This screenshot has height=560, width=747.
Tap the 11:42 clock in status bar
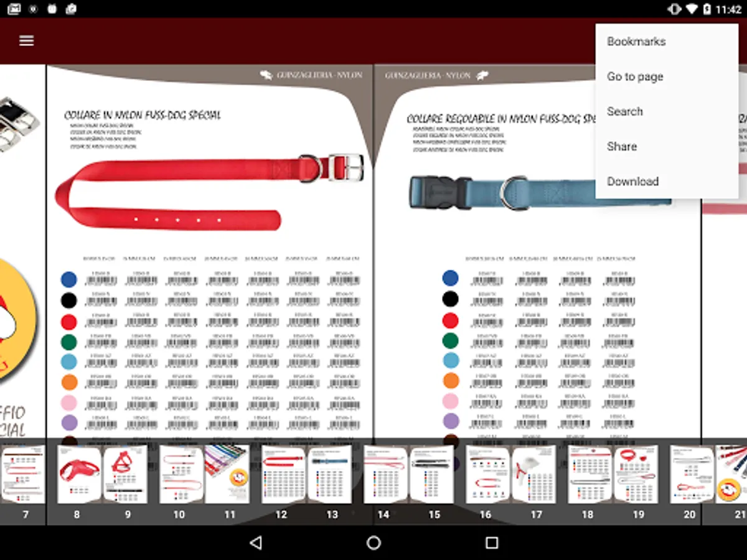(729, 9)
